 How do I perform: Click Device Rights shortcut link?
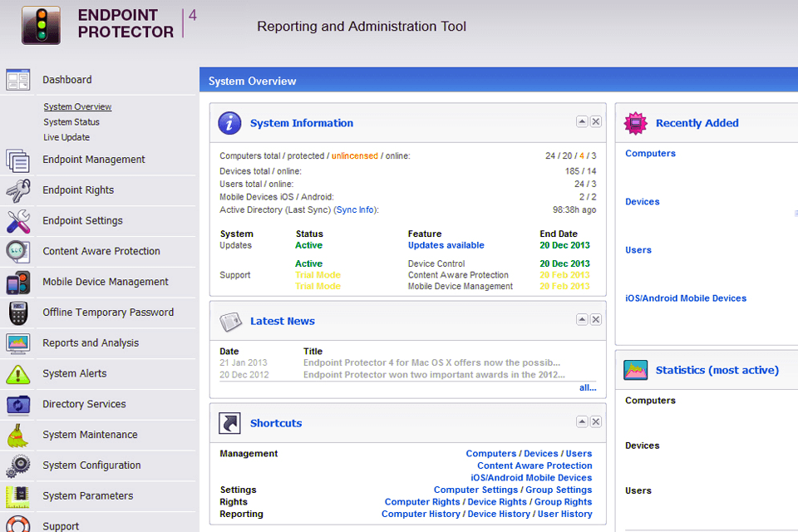coord(497,502)
